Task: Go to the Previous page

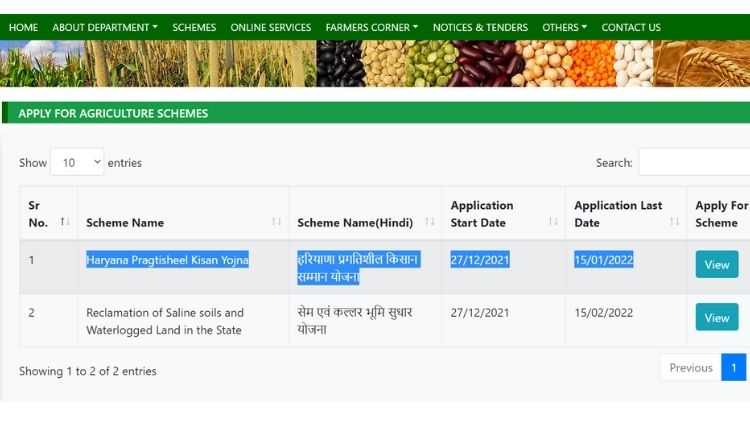Action: (x=691, y=367)
